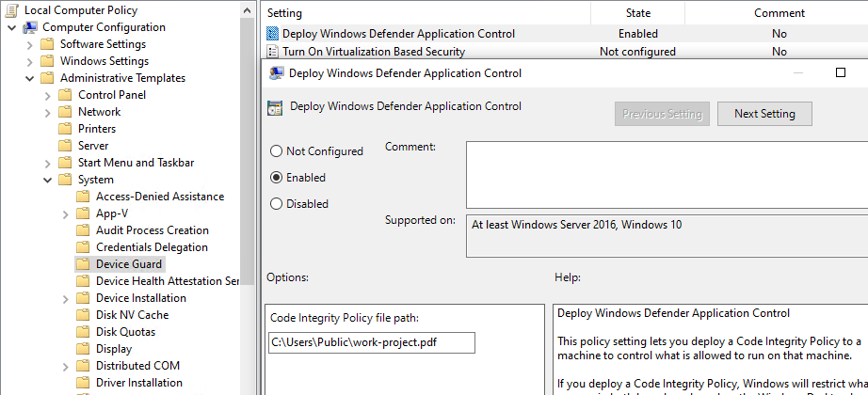868x395 pixels.
Task: Click the System folder icon
Action: coord(65,180)
